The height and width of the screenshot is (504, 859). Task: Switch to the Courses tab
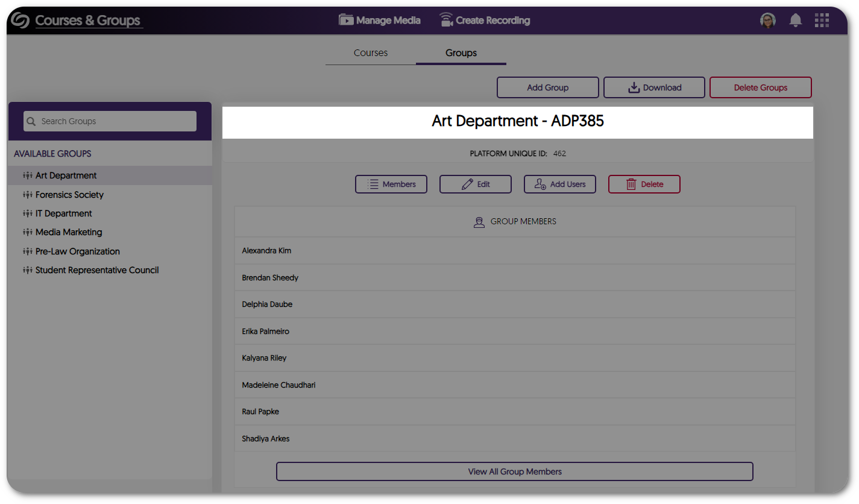tap(370, 53)
